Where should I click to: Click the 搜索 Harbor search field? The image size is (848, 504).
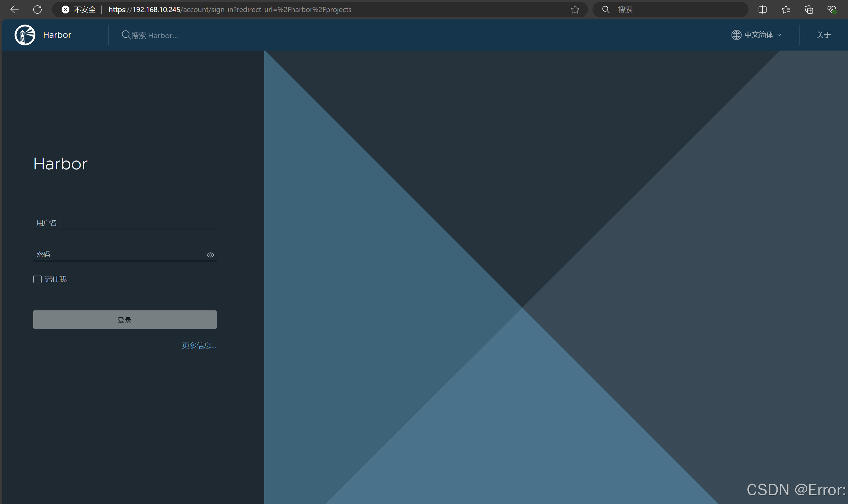pos(154,35)
